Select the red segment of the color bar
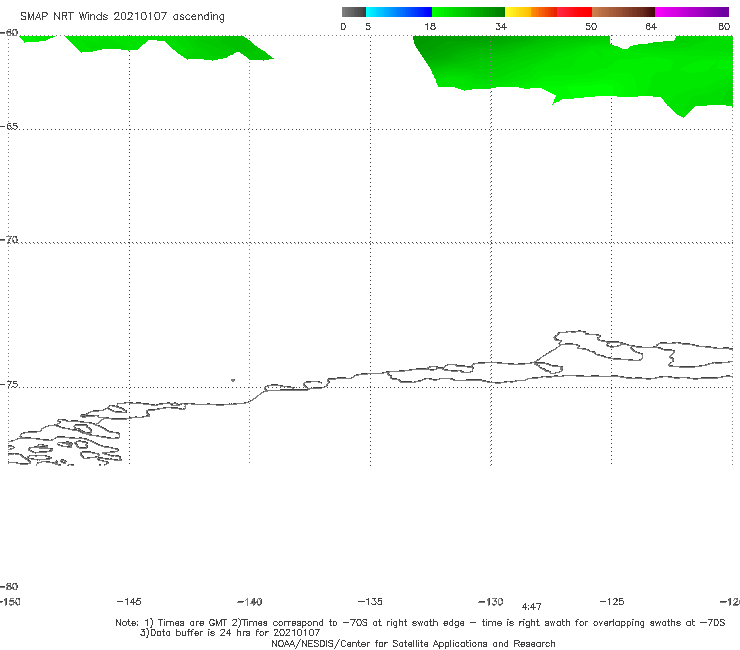740x650 pixels. click(574, 12)
